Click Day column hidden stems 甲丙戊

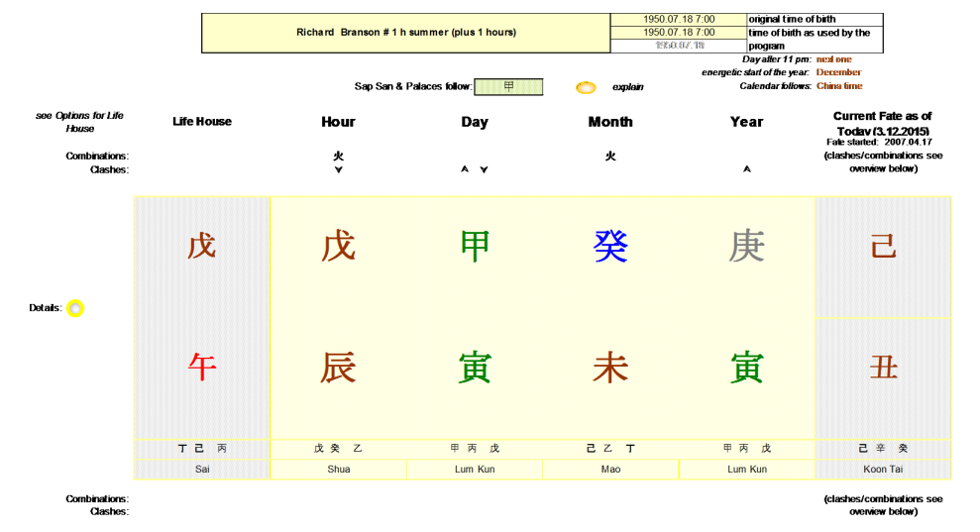475,448
